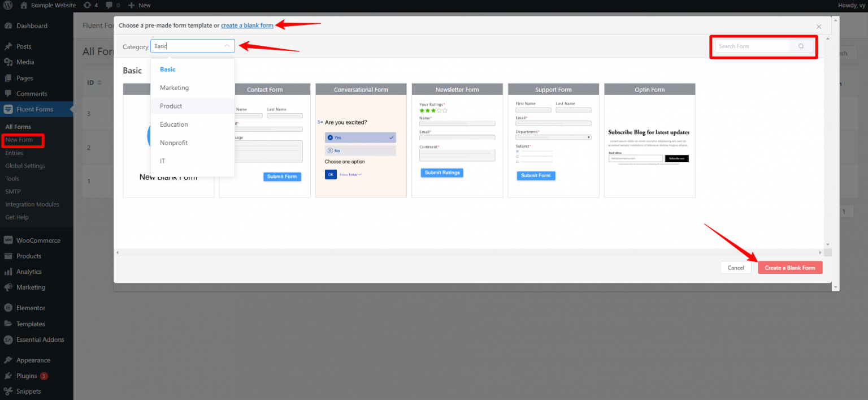The image size is (868, 400).
Task: Click the Elementor sidebar icon
Action: tap(8, 308)
